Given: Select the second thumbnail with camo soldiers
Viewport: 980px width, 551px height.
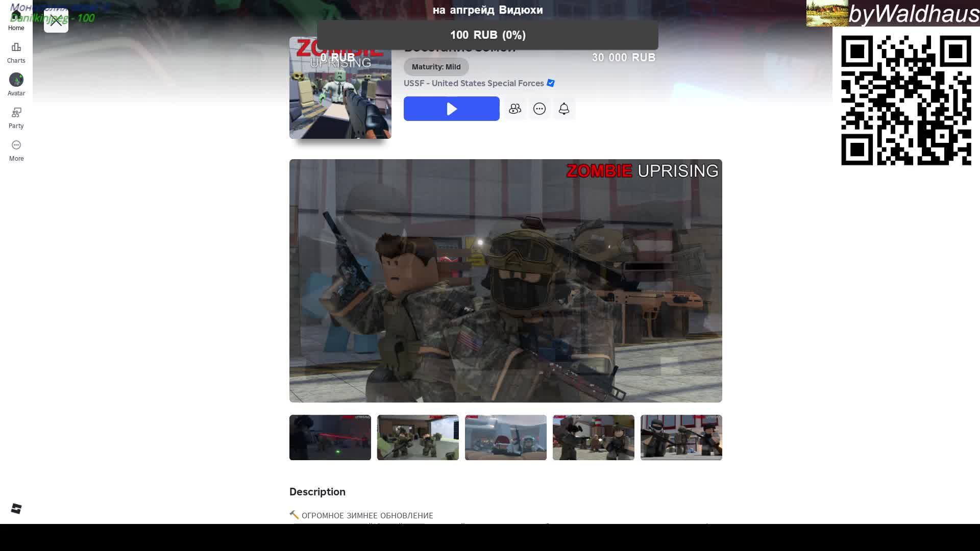Looking at the screenshot, I should point(418,437).
